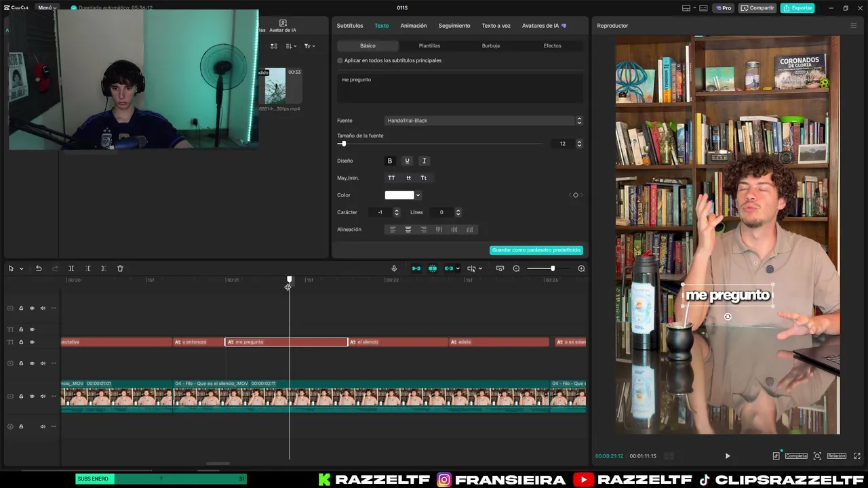
Task: Open the Reproductor panel menu icon
Action: click(854, 26)
